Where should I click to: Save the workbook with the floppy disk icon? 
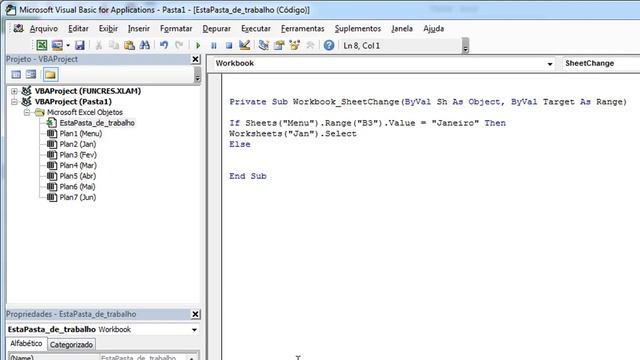[80, 45]
